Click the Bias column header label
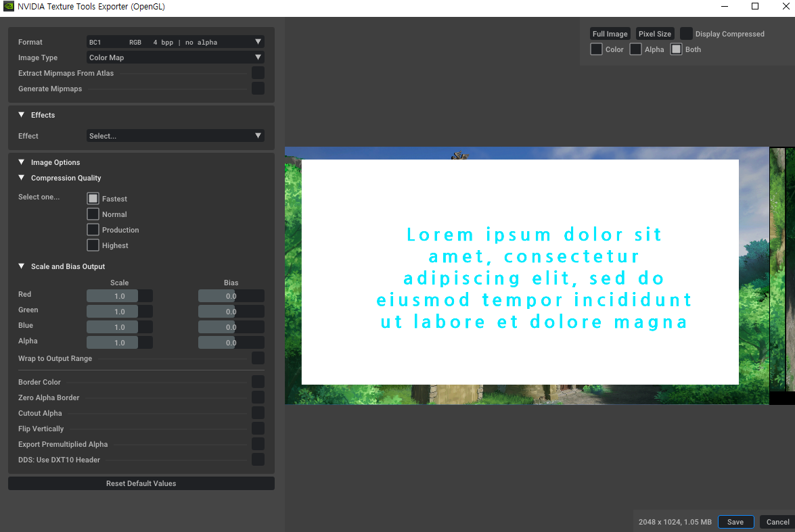 coord(231,283)
